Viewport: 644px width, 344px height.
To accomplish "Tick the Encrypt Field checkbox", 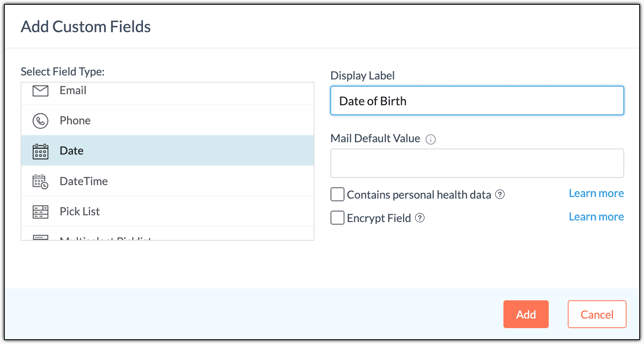I will click(x=337, y=218).
